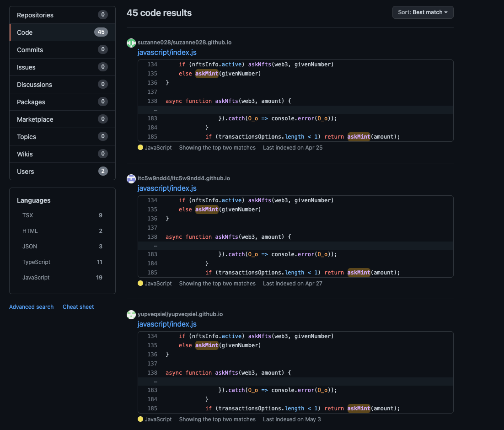This screenshot has width=504, height=430.
Task: Filter results by TypeScript language
Action: point(62,262)
